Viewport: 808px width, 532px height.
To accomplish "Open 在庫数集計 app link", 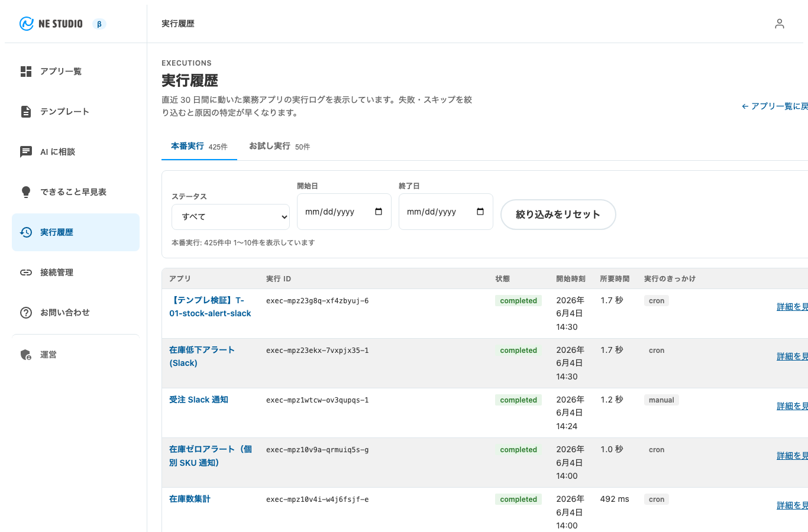I will click(x=190, y=499).
